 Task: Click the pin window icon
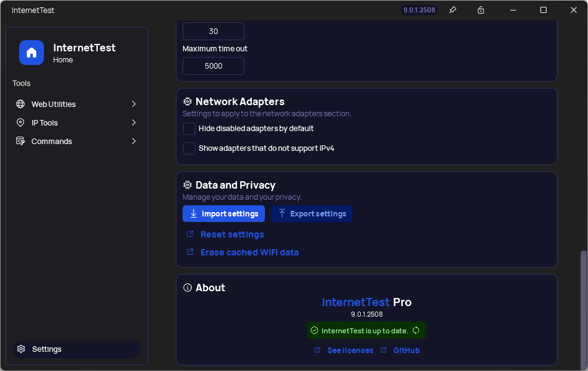[x=452, y=10]
